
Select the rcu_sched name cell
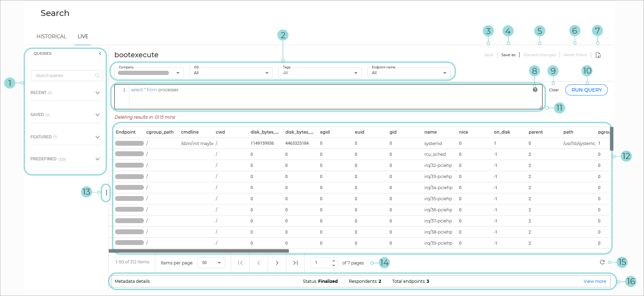point(435,154)
